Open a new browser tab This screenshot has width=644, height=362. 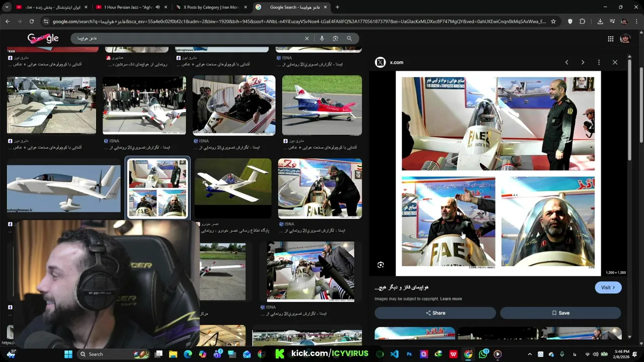click(x=337, y=7)
